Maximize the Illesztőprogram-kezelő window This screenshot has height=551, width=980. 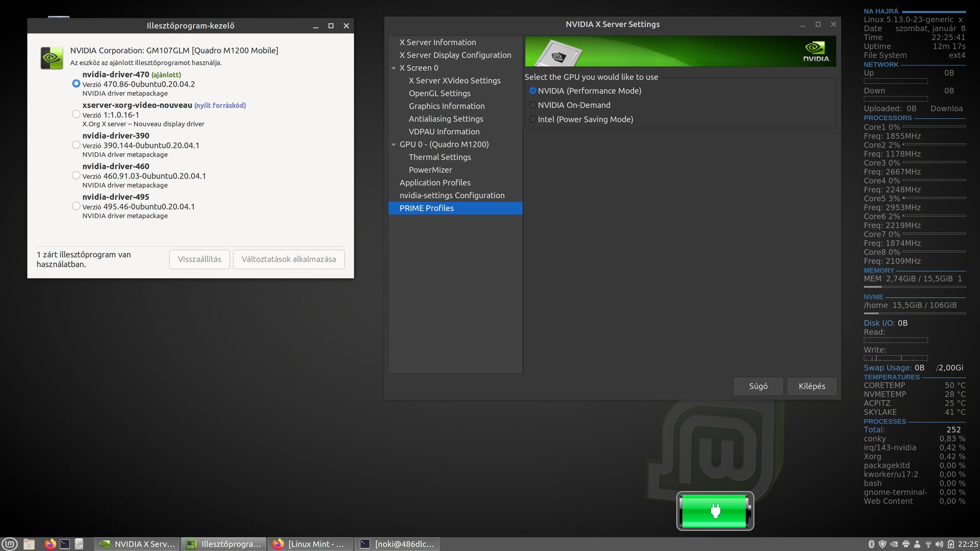[x=331, y=26]
